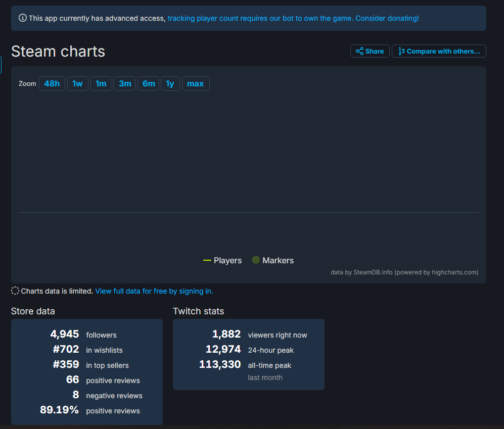Click the 1,882 viewers right now value
Viewport: 504px width, 429px height.
pos(226,334)
